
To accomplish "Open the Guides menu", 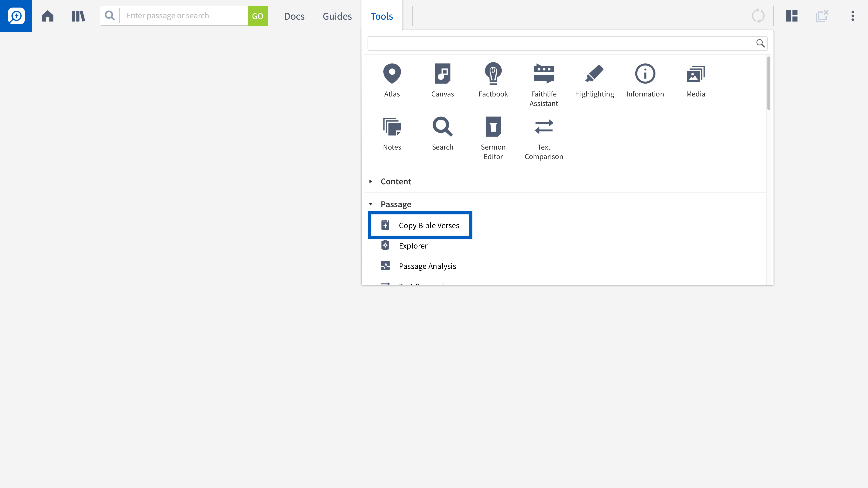I will pyautogui.click(x=337, y=16).
